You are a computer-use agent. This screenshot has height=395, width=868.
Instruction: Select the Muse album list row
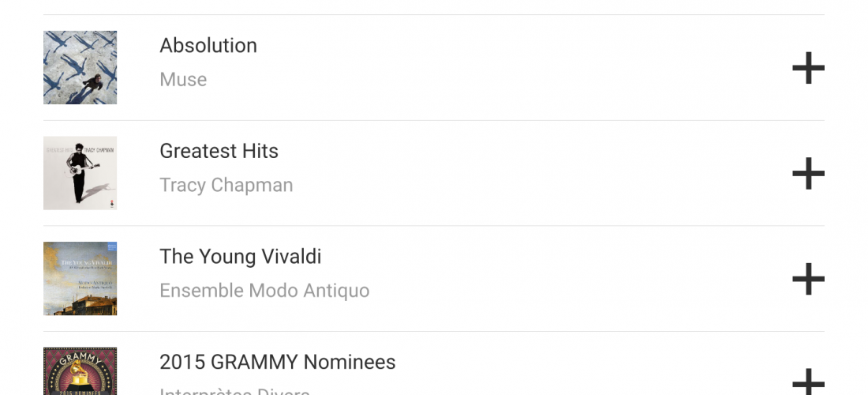433,68
